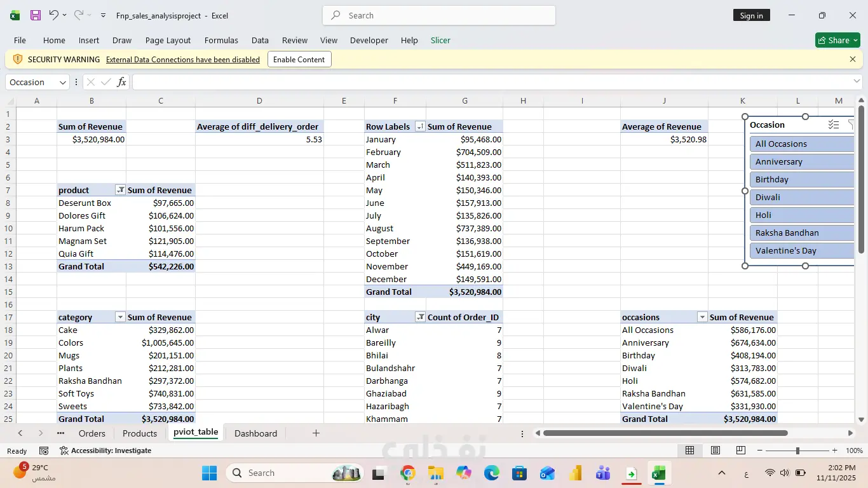
Task: Expand the category filter dropdown
Action: click(x=120, y=317)
